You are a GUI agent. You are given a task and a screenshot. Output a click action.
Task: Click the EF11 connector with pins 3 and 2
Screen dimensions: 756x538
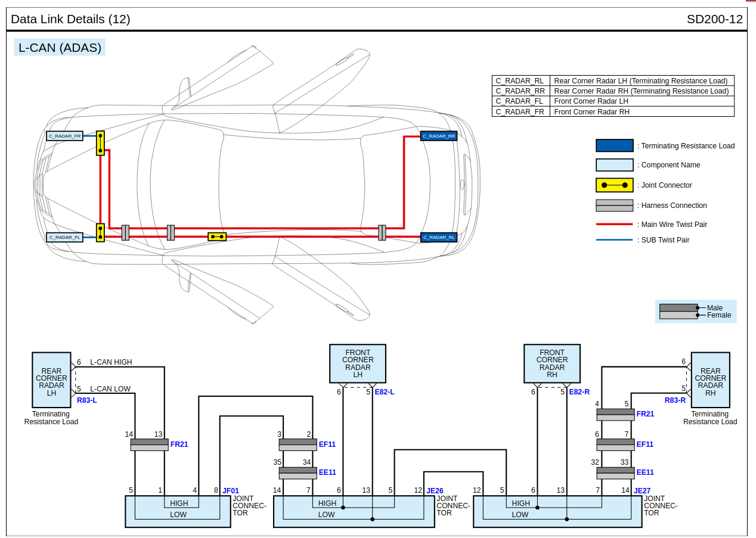coord(298,444)
